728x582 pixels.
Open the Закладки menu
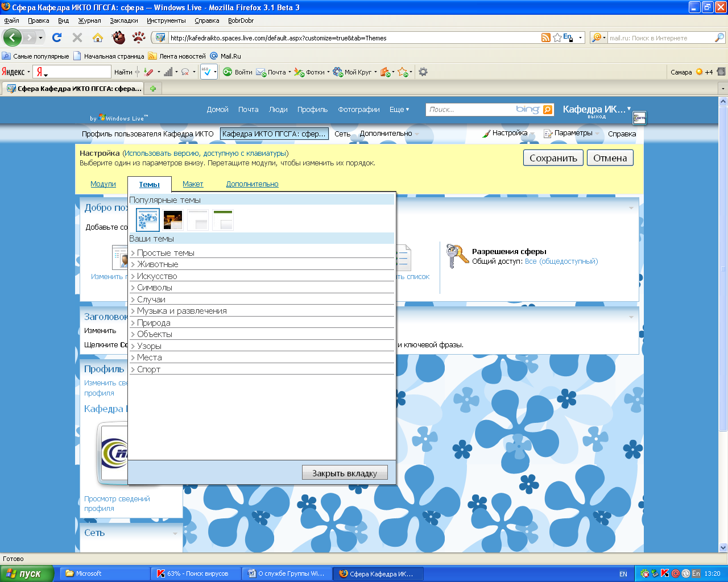[124, 20]
